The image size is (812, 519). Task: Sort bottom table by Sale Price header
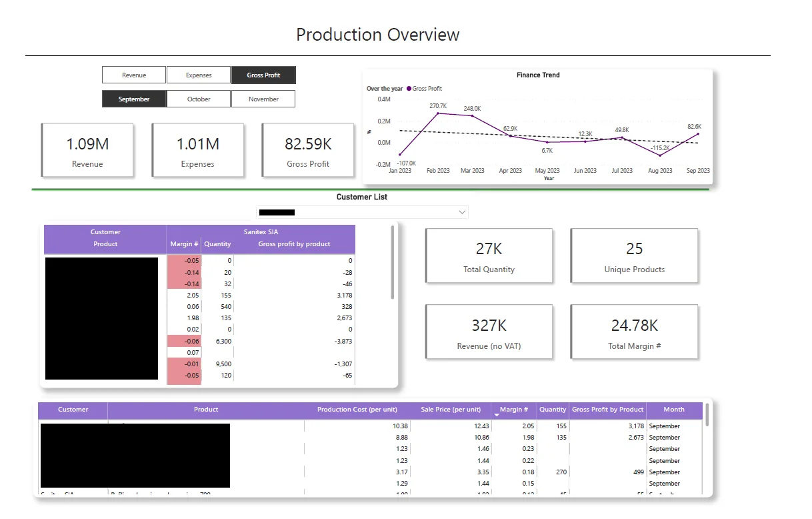[451, 410]
